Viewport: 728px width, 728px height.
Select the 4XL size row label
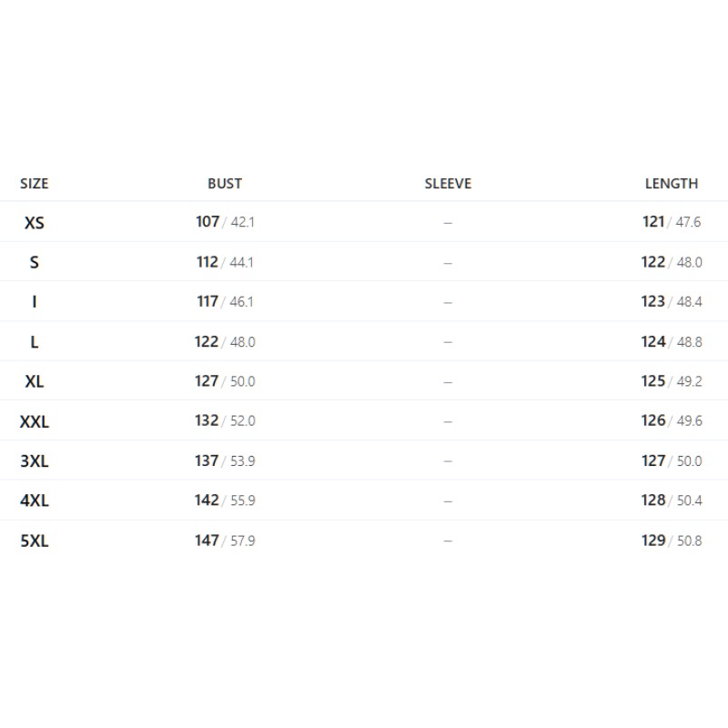(35, 500)
